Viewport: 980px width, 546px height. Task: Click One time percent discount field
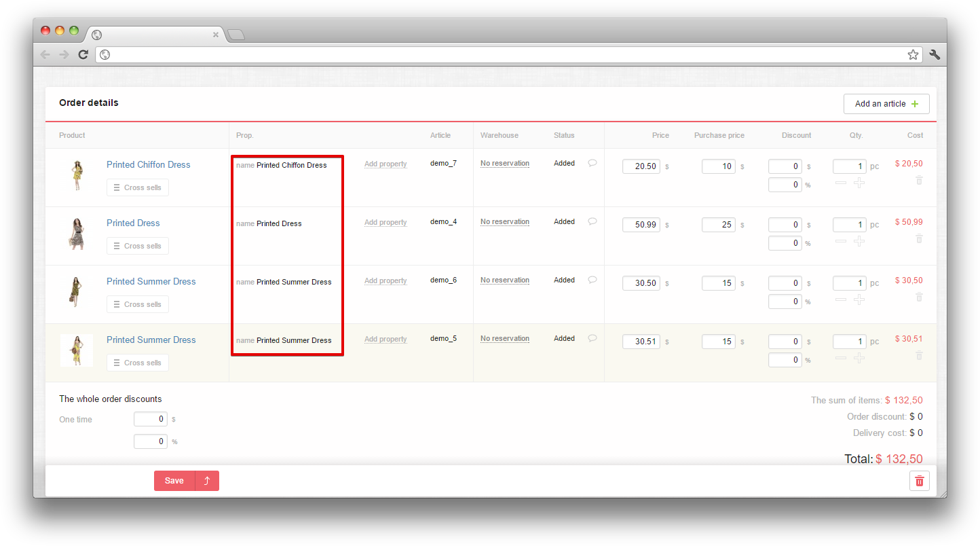pos(151,441)
